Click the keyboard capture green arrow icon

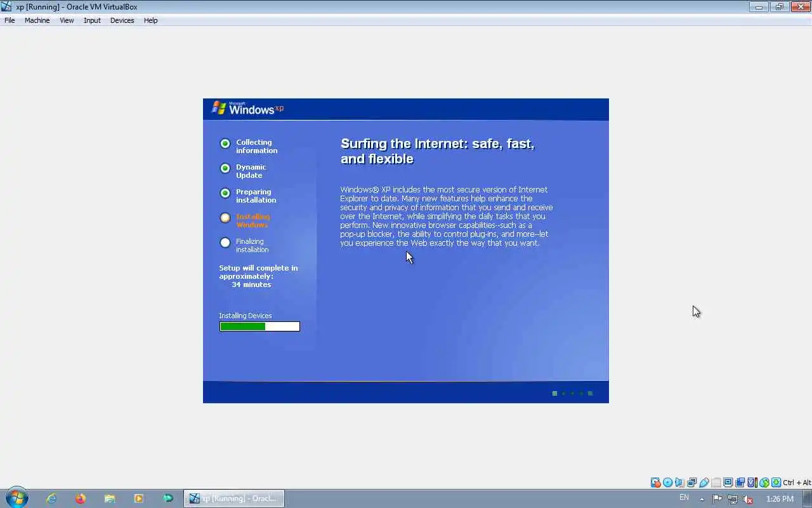point(776,483)
